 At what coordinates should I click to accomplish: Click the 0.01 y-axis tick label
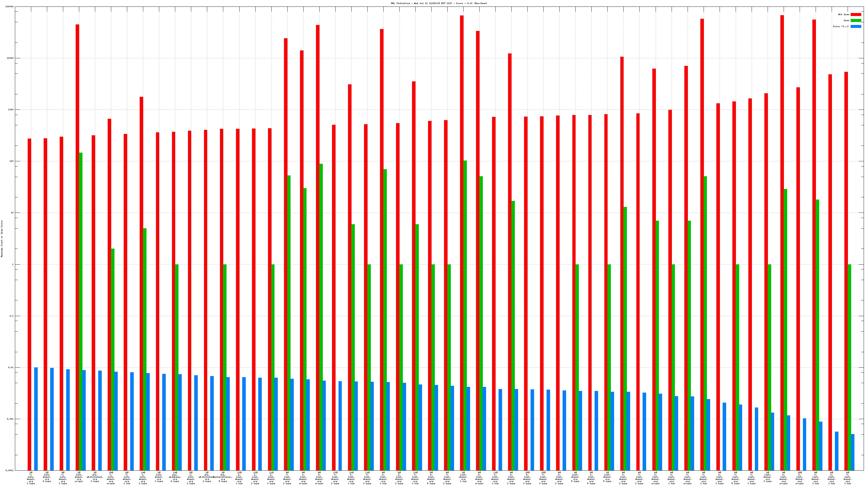[x=11, y=367]
